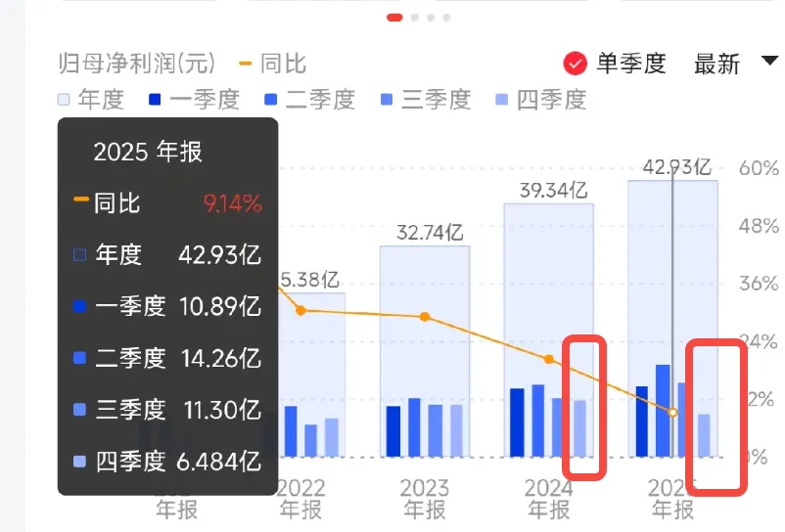
Task: Click the tooltip row 四季度 6.484亿
Action: (167, 461)
